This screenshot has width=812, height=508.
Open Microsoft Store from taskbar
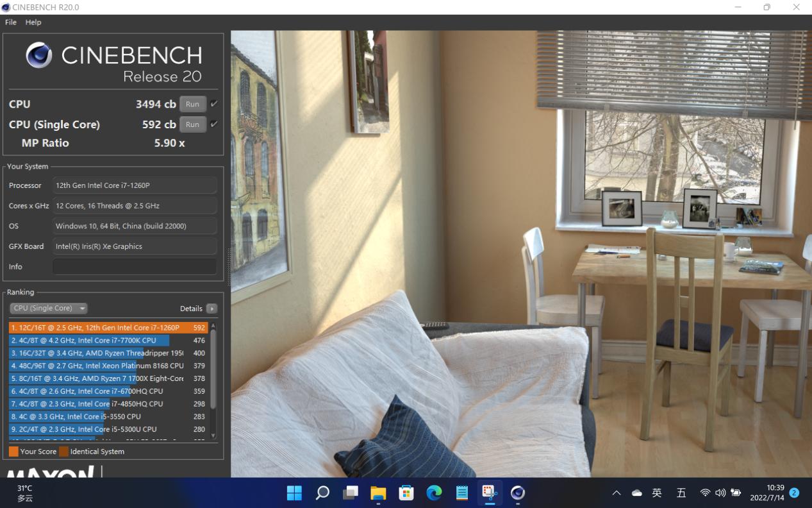coord(406,493)
